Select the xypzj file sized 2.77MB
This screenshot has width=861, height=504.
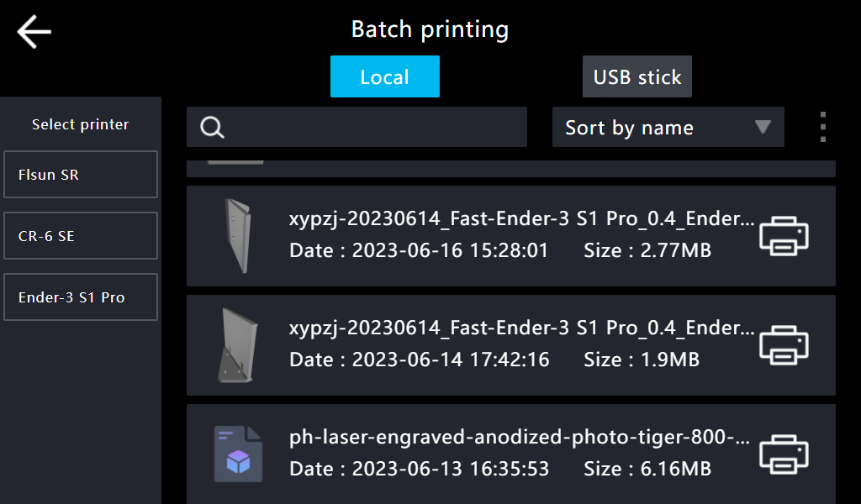click(x=521, y=221)
